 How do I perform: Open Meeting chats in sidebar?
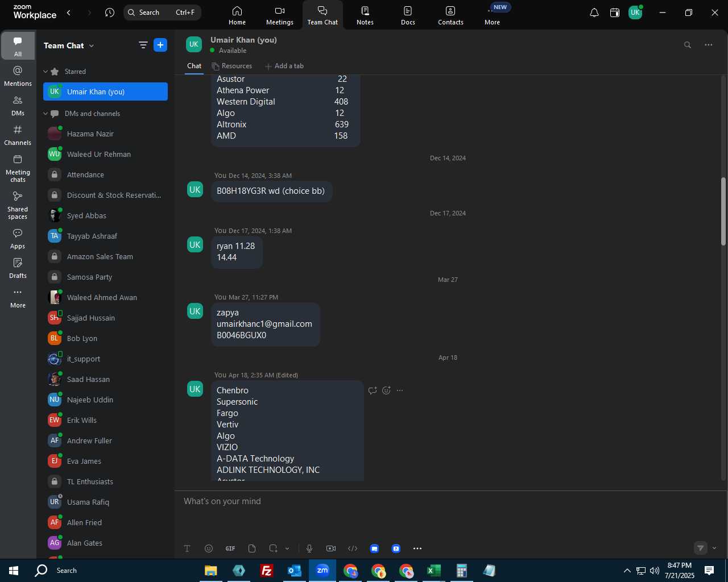click(18, 168)
